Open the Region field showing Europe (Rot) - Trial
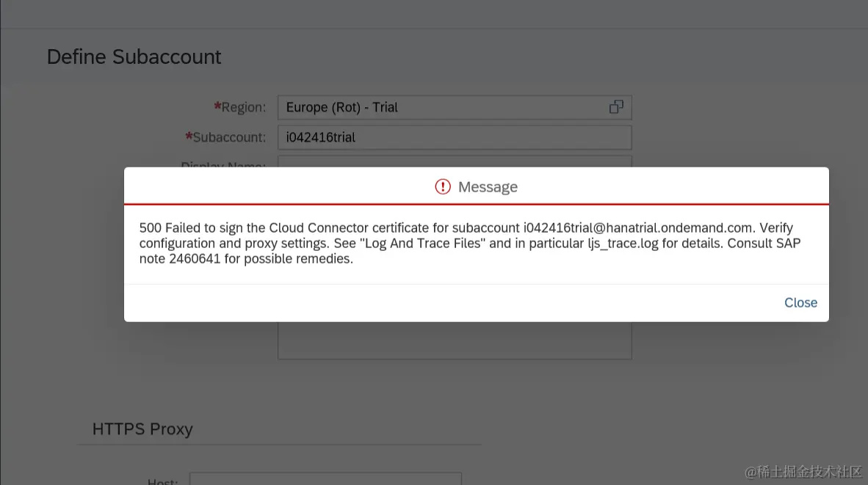868x485 pixels. point(441,107)
